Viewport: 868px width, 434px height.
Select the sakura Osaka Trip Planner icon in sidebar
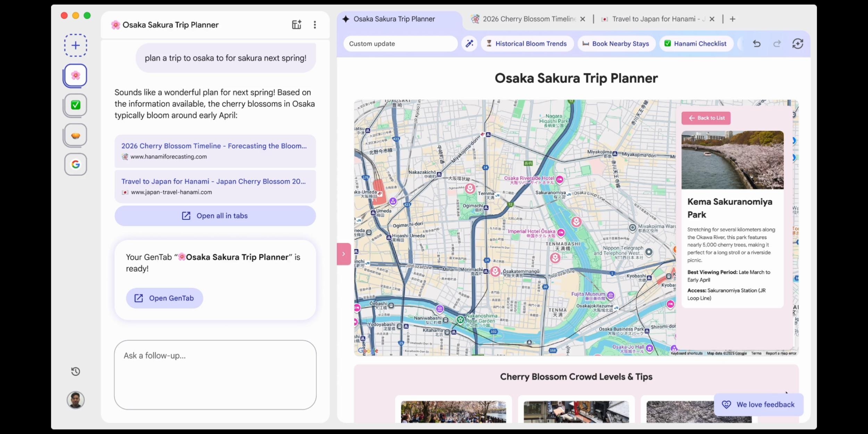point(75,75)
